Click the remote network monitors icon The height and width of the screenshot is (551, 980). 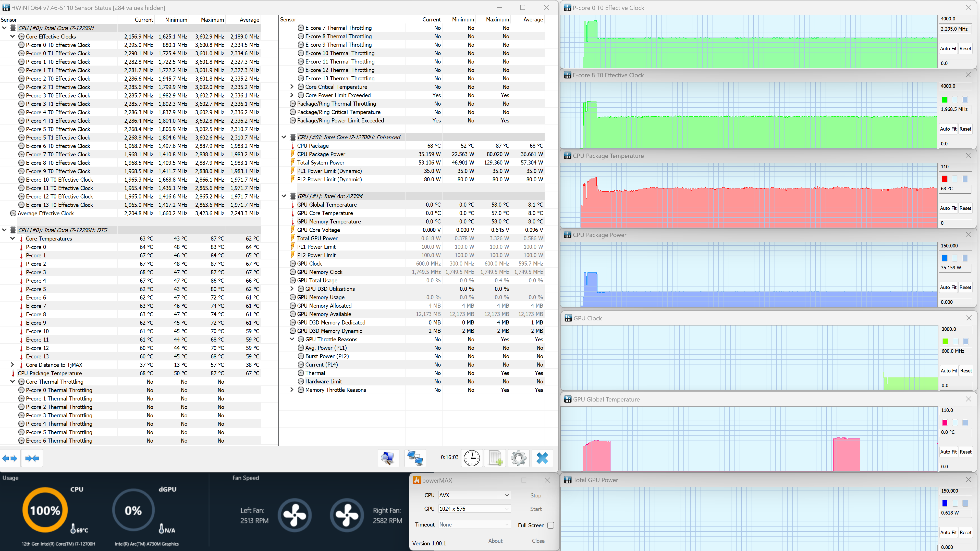(x=415, y=458)
